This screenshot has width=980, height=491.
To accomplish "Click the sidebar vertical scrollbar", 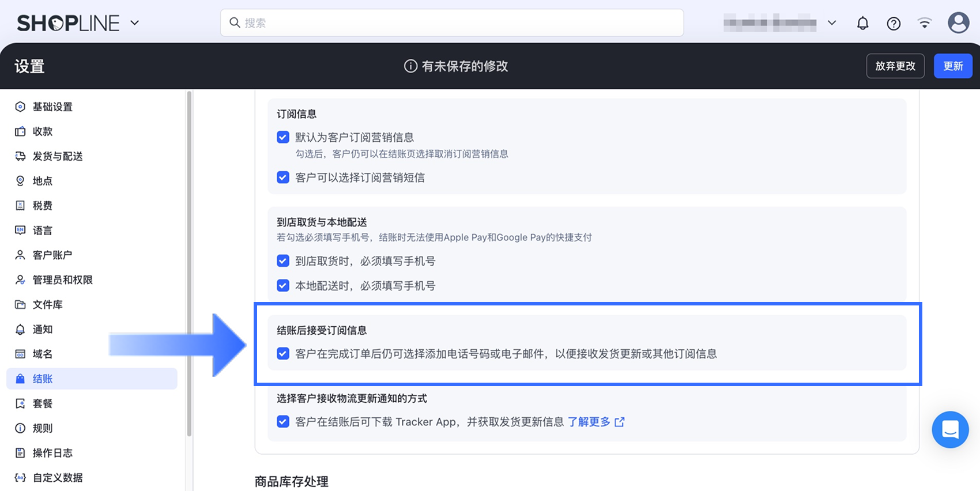I will 189,263.
